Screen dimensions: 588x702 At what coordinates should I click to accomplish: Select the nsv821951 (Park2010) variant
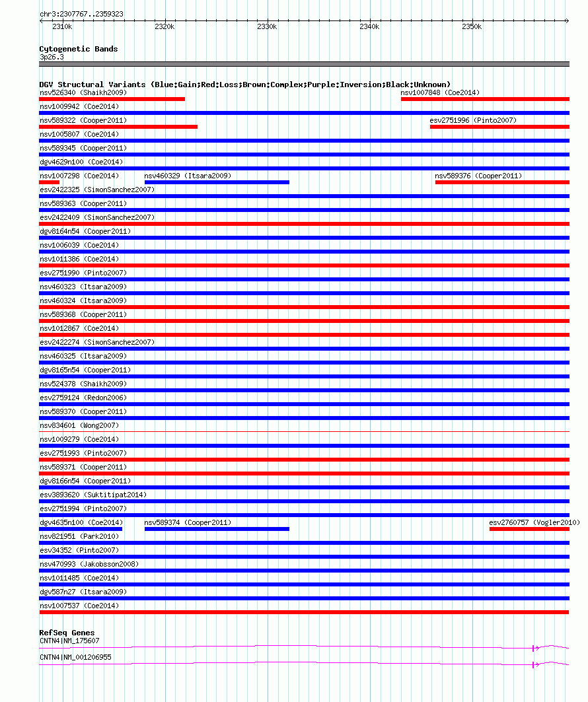pyautogui.click(x=79, y=537)
